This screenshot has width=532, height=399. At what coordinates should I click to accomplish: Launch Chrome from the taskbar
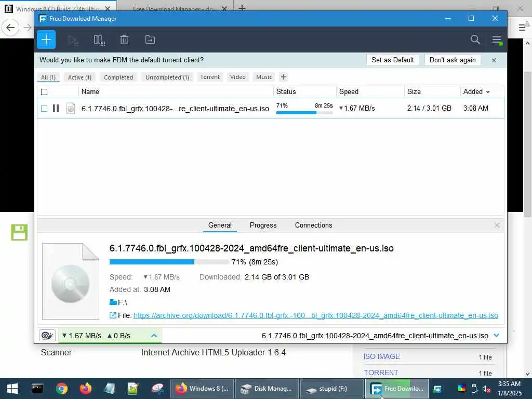pos(62,389)
